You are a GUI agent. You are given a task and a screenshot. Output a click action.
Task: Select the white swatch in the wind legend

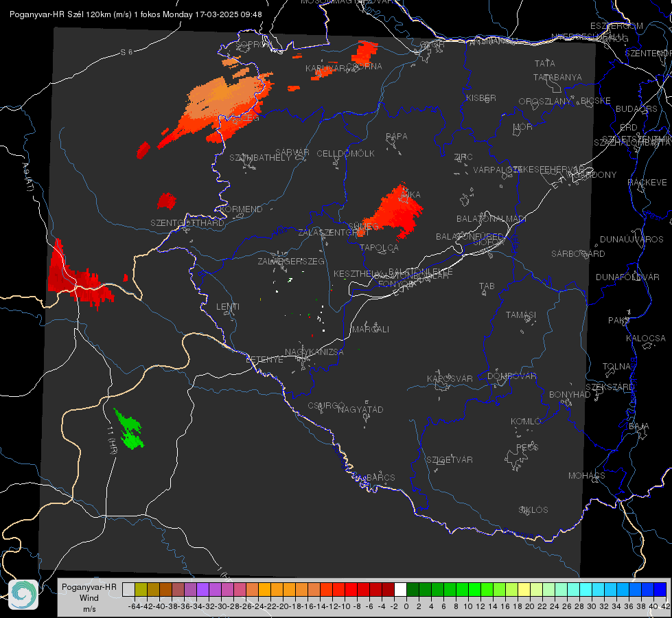pyautogui.click(x=400, y=590)
